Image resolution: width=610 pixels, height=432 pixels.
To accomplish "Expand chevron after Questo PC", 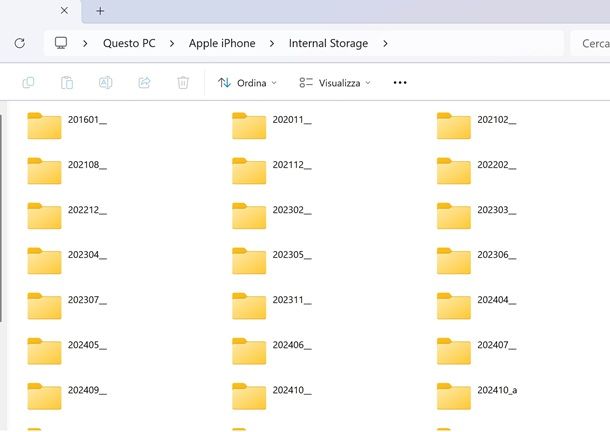I will (172, 43).
